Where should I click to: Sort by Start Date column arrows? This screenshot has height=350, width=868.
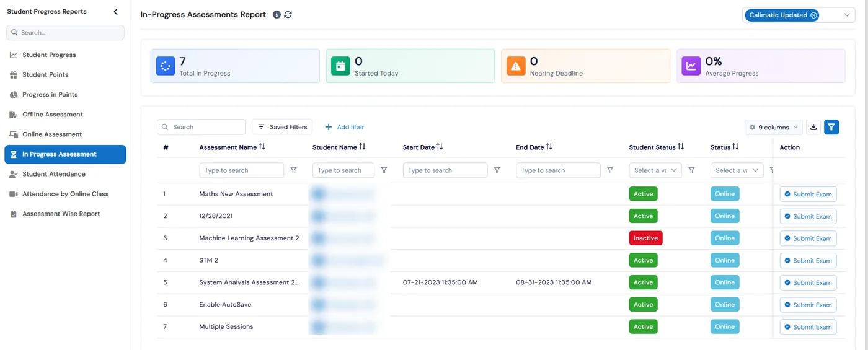[440, 147]
